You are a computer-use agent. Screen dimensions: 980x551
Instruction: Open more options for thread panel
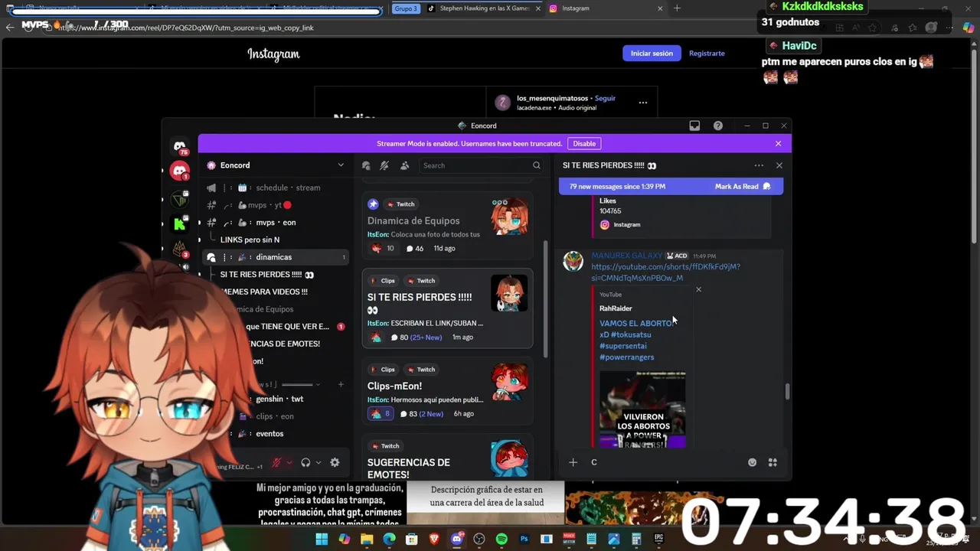point(759,165)
